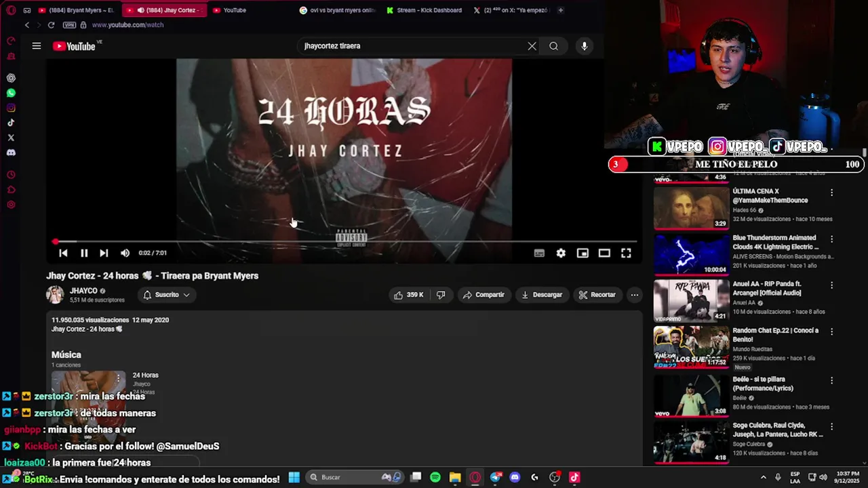Open the player settings gear
This screenshot has width=868, height=488.
tap(561, 253)
